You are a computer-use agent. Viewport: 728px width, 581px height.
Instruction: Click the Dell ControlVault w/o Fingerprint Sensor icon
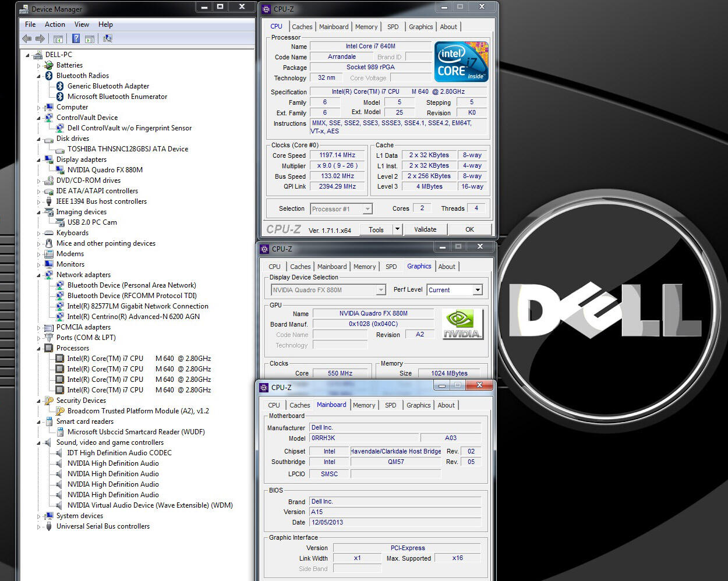click(x=60, y=128)
